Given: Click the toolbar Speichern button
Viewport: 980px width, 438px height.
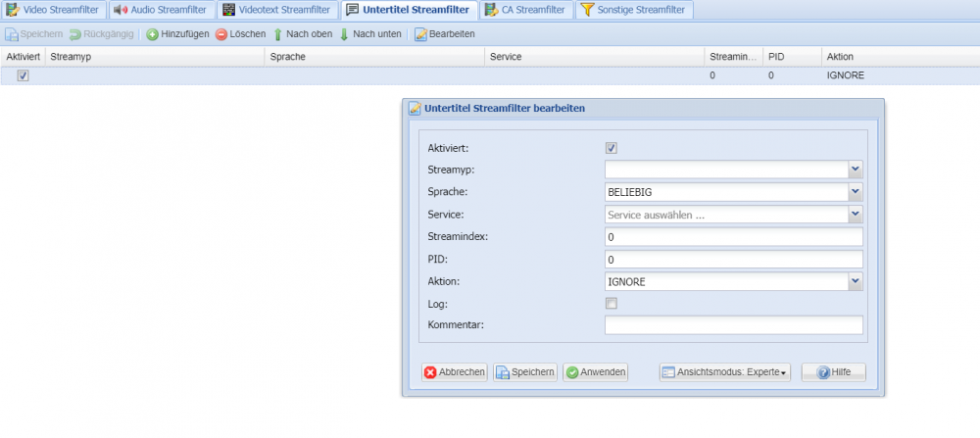Looking at the screenshot, I should pos(34,34).
